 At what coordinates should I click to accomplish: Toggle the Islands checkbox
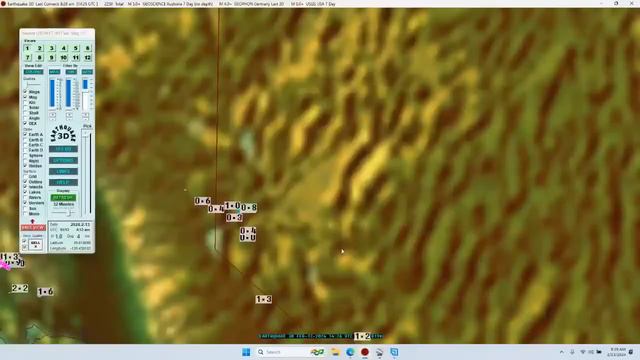coord(25,187)
